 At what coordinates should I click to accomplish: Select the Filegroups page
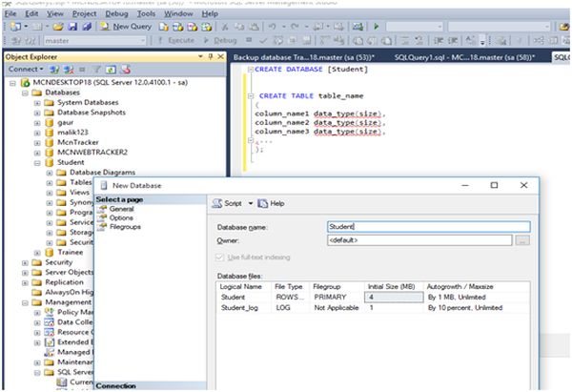(126, 227)
